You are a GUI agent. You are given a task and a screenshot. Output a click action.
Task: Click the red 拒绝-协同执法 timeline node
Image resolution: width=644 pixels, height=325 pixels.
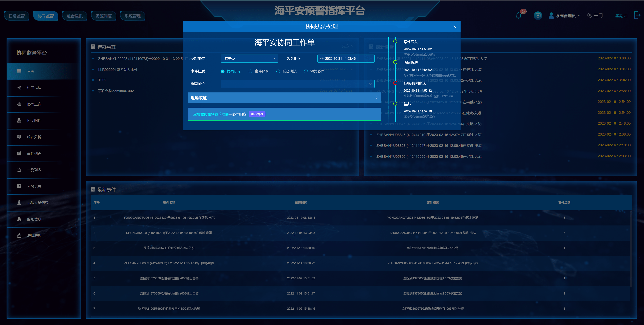click(x=395, y=83)
